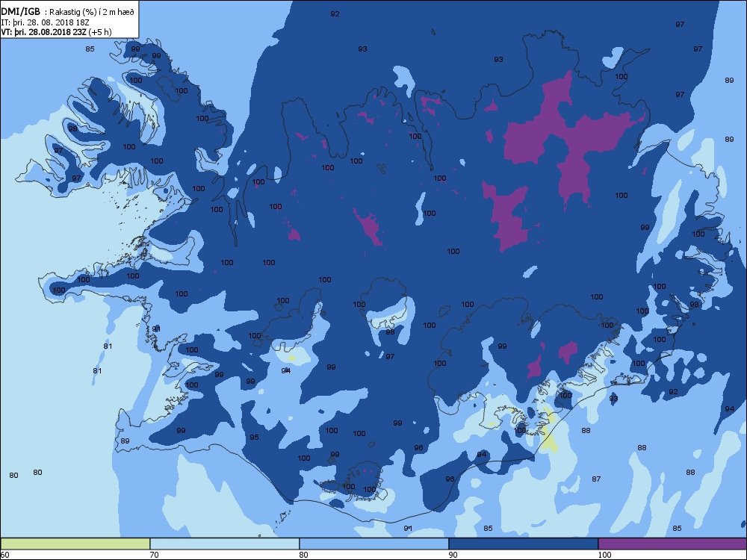
Task: Select the dark blue 90–100 legend swatch
Action: click(523, 544)
